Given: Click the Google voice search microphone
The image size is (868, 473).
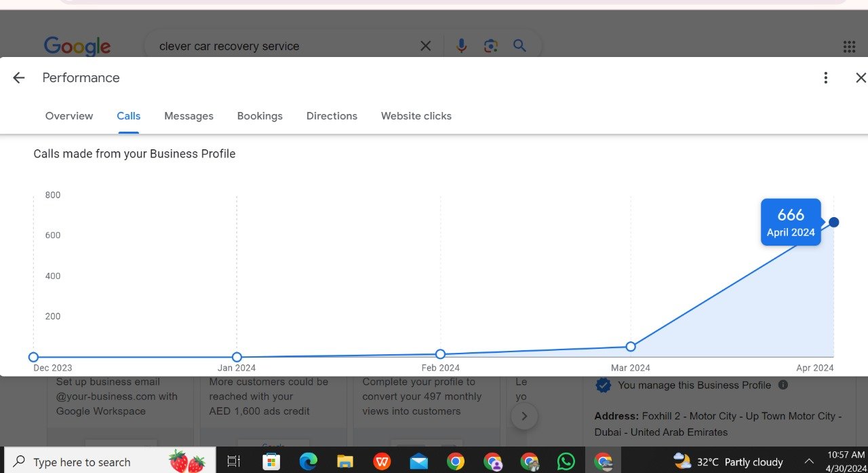Looking at the screenshot, I should pos(461,46).
